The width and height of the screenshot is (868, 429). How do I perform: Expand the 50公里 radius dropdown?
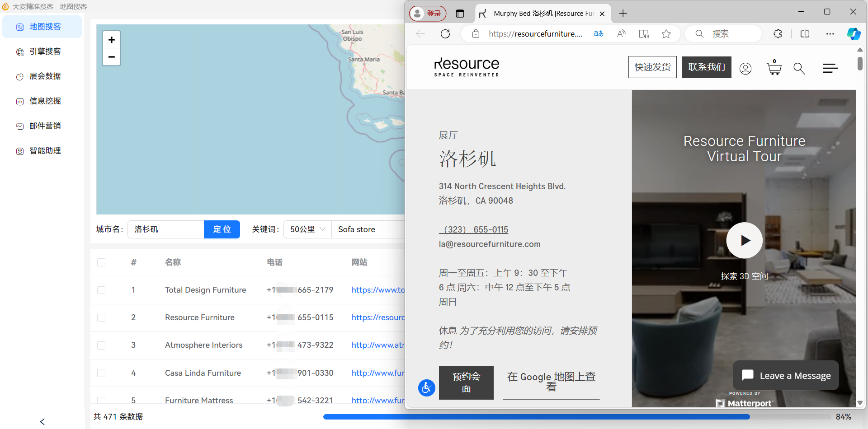coord(307,229)
